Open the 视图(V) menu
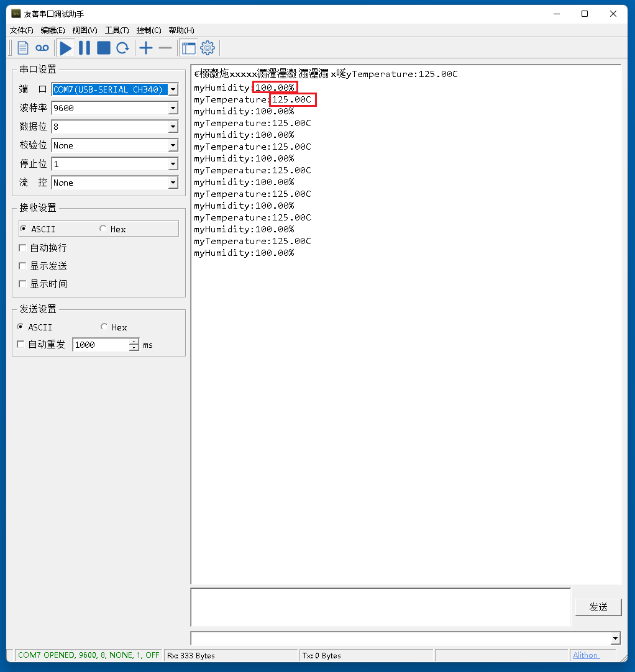Image resolution: width=635 pixels, height=672 pixels. click(x=85, y=30)
